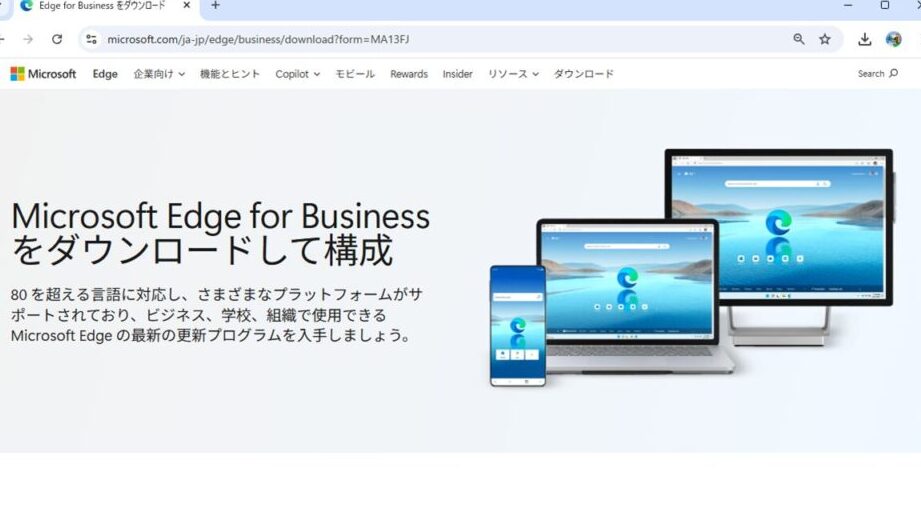Open 機能とヒント menu item
This screenshot has width=921, height=518.
(230, 74)
